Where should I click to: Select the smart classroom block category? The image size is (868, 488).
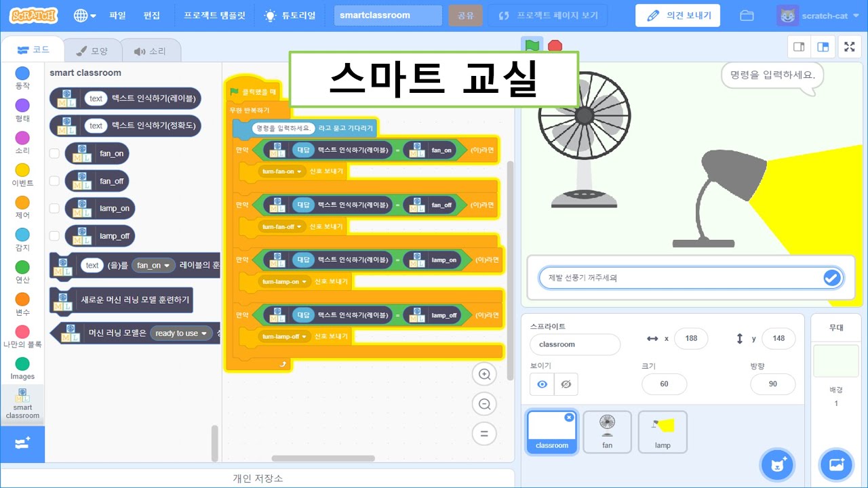(x=22, y=404)
